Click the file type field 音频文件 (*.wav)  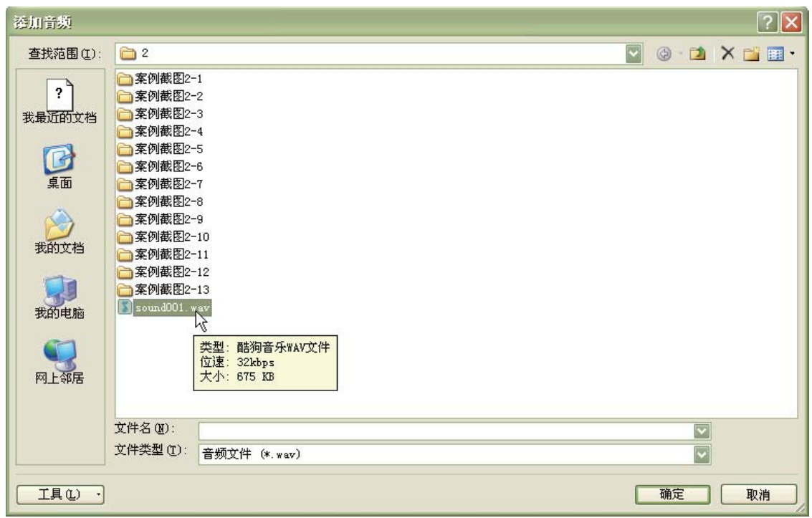[x=446, y=454]
